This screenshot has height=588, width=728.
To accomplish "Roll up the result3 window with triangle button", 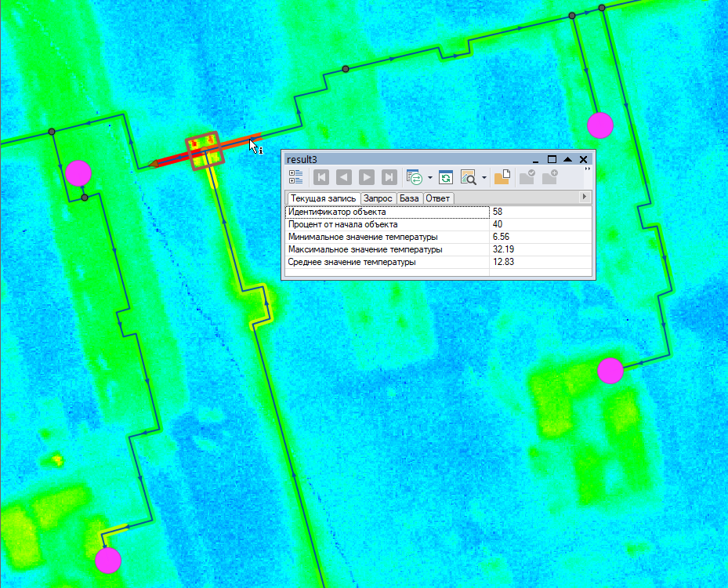I will (567, 159).
